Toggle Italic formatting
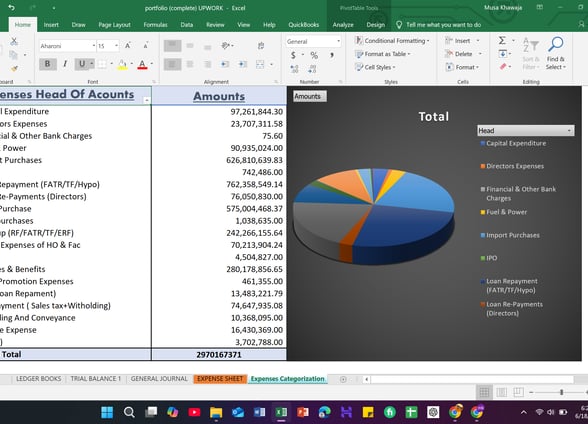Image resolution: width=588 pixels, height=424 pixels. [65, 64]
